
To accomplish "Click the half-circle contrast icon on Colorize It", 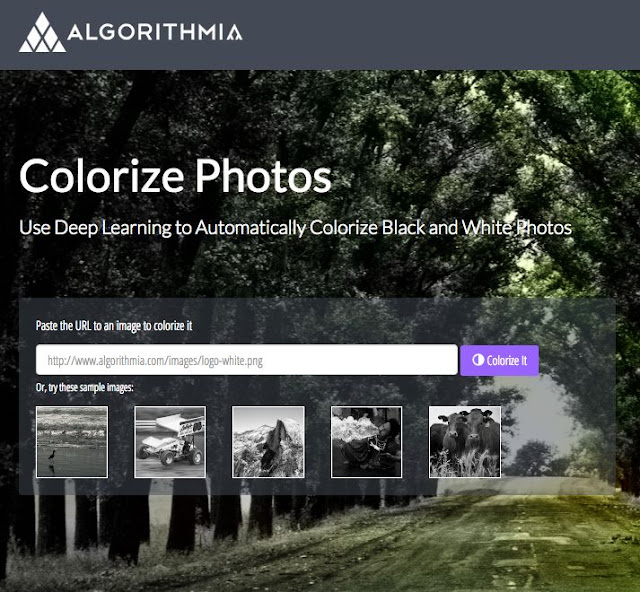I will (478, 360).
